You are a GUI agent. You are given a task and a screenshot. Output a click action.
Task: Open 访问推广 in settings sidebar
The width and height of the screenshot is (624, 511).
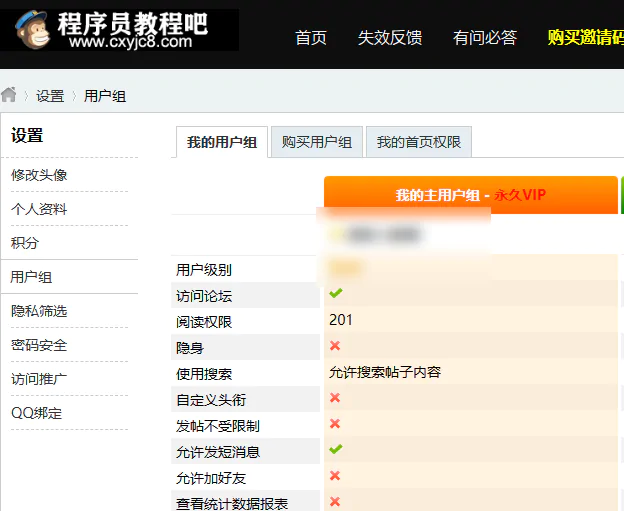(x=39, y=379)
